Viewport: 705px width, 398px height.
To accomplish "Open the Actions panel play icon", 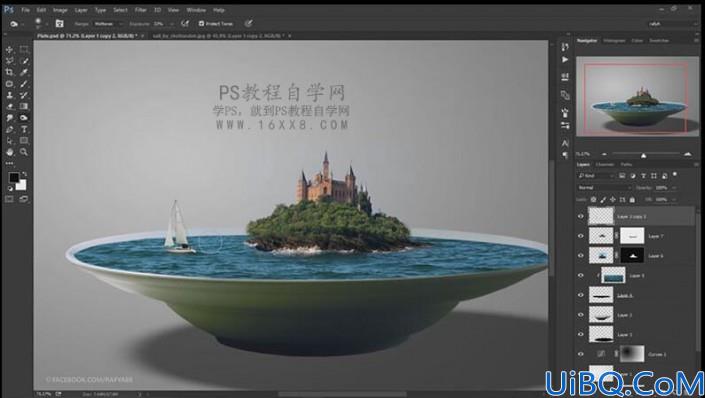I will [565, 59].
